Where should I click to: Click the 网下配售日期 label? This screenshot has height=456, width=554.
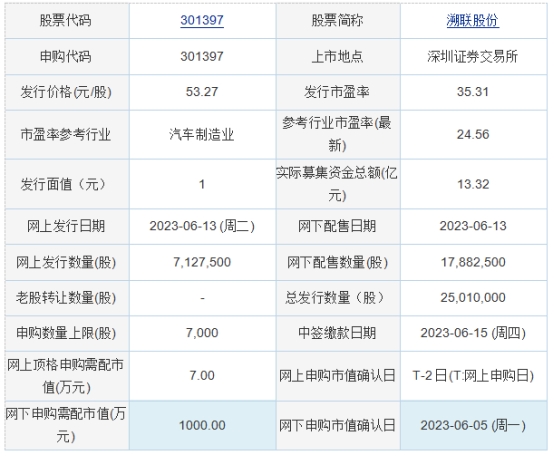tap(337, 226)
